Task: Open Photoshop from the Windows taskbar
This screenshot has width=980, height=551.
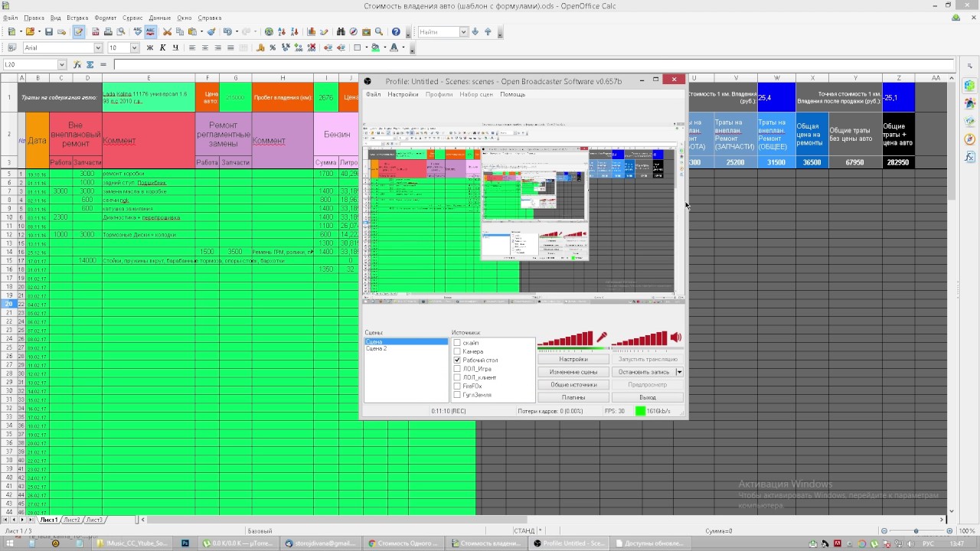Action: pos(185,543)
